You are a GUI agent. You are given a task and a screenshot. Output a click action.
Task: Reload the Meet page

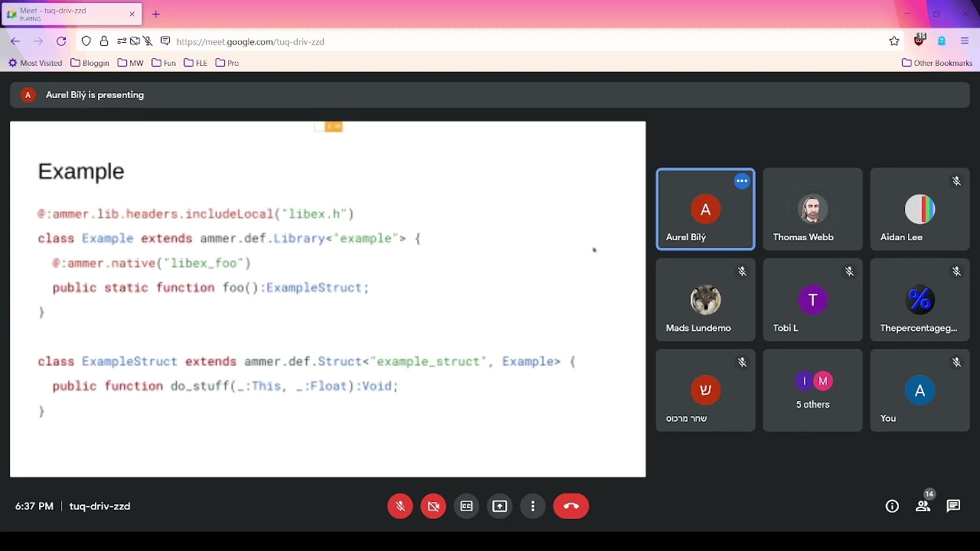pos(62,42)
